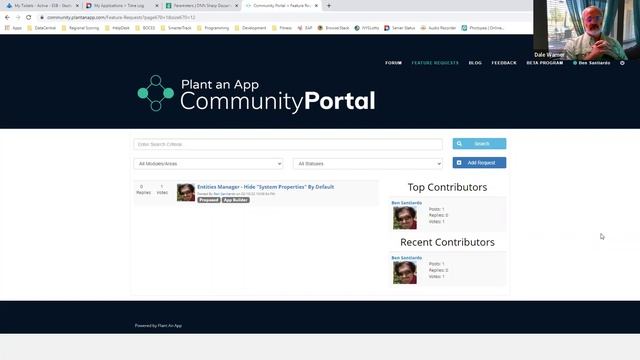Viewport: 640px width, 360px height.
Task: Open the Regional Scoring bookmark folder
Action: point(80,28)
